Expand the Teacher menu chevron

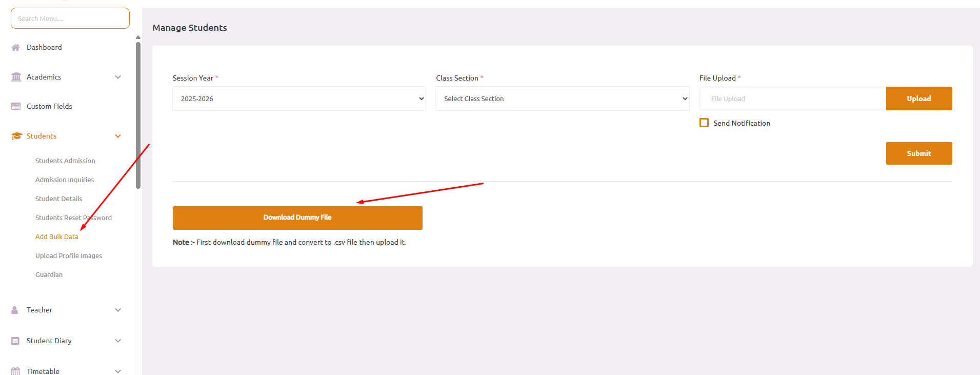tap(118, 310)
